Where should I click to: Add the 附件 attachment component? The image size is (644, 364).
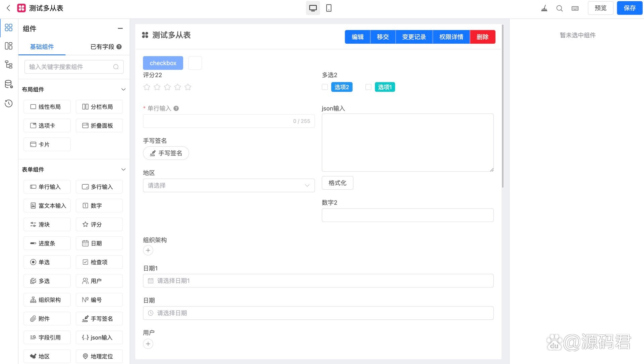[47, 319]
